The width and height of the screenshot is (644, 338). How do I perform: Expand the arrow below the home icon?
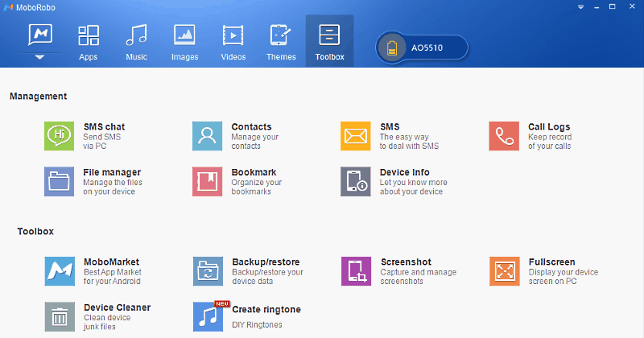(39, 57)
